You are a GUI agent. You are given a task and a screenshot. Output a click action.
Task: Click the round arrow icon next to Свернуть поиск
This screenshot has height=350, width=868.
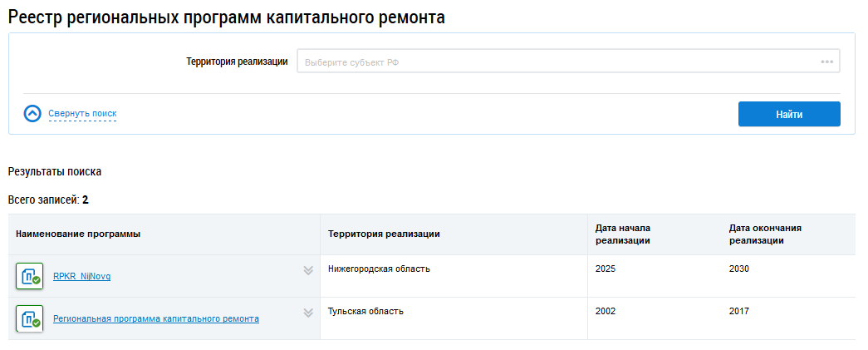pos(32,114)
